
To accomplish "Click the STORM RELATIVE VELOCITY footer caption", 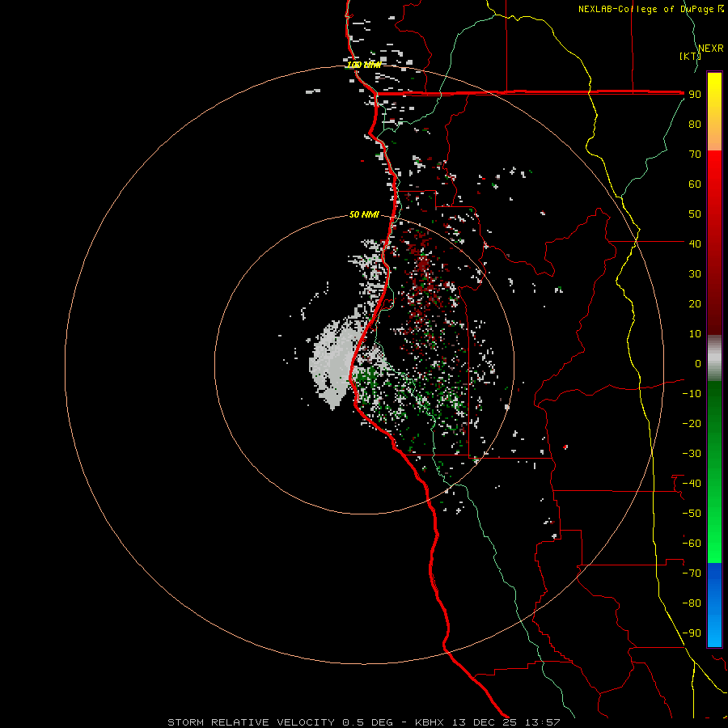I will click(364, 722).
